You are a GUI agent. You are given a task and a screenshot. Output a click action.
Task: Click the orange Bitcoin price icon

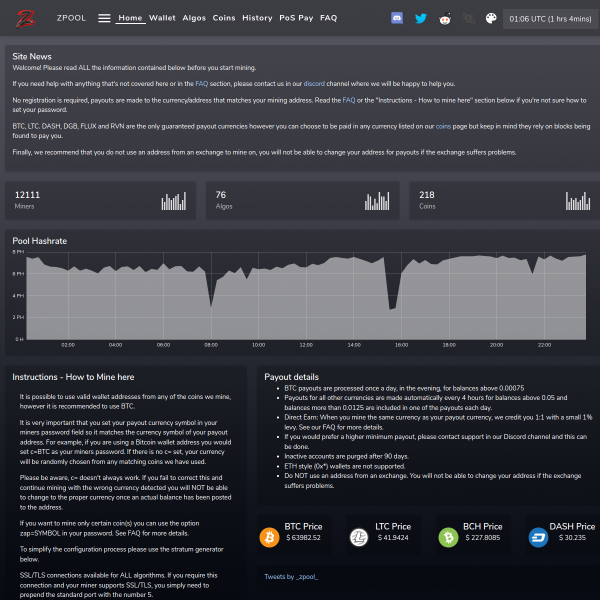click(x=269, y=537)
